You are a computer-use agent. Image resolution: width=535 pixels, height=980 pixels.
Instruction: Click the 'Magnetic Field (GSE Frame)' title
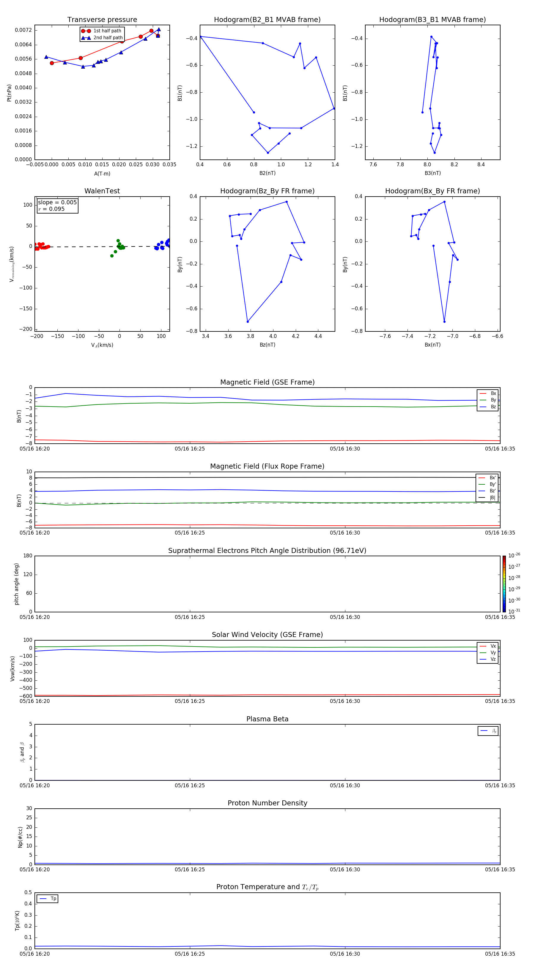(x=267, y=382)
